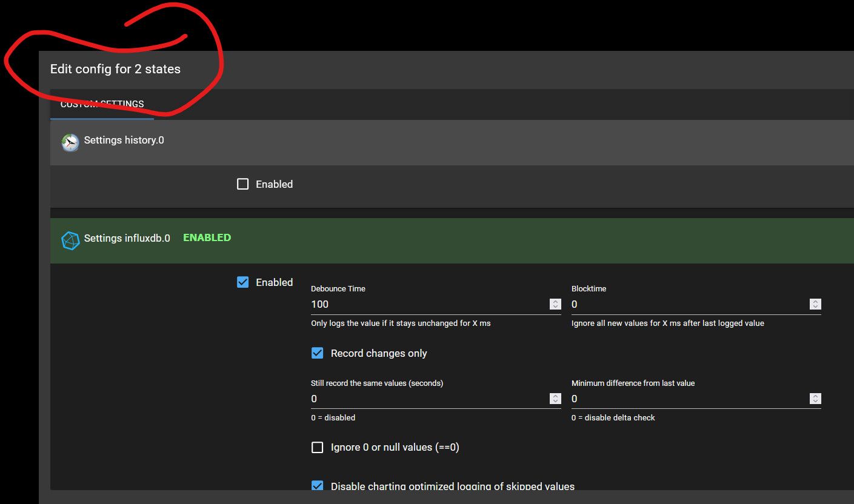Image resolution: width=854 pixels, height=504 pixels.
Task: Click the 'Ignore all new values' hint text
Action: point(668,323)
